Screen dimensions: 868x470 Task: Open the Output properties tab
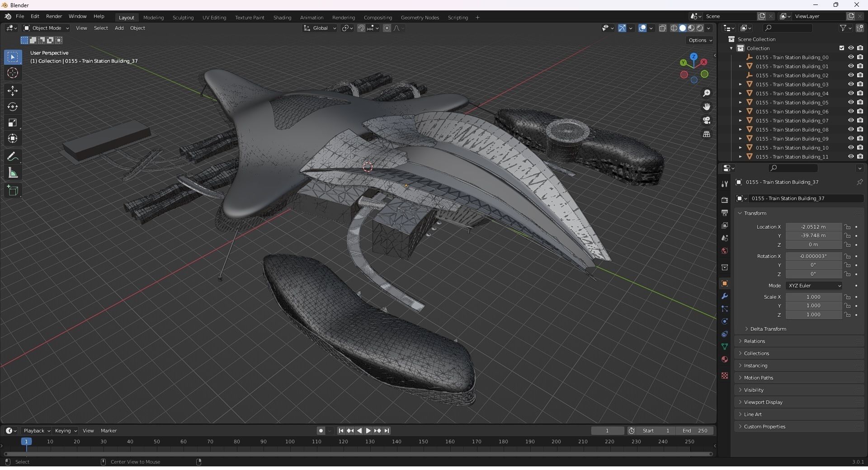pyautogui.click(x=725, y=213)
